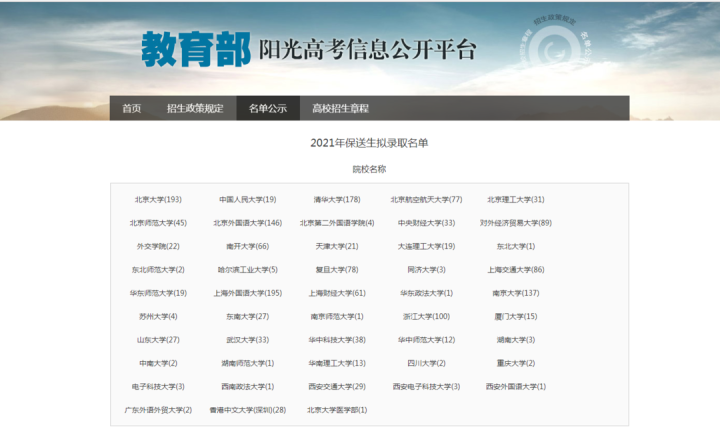Image resolution: width=720 pixels, height=437 pixels.
Task: Open 南开大学(66) list
Action: click(x=248, y=246)
